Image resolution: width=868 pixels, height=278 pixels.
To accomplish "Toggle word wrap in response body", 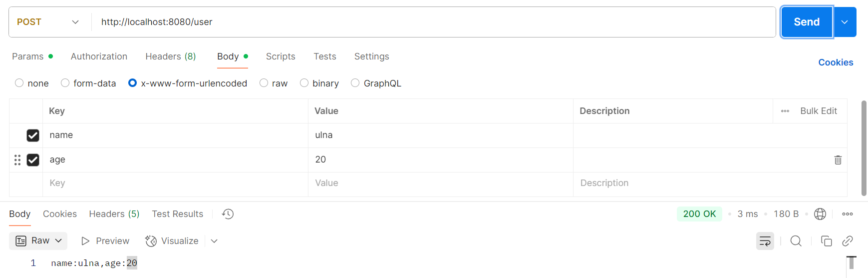I will point(765,241).
